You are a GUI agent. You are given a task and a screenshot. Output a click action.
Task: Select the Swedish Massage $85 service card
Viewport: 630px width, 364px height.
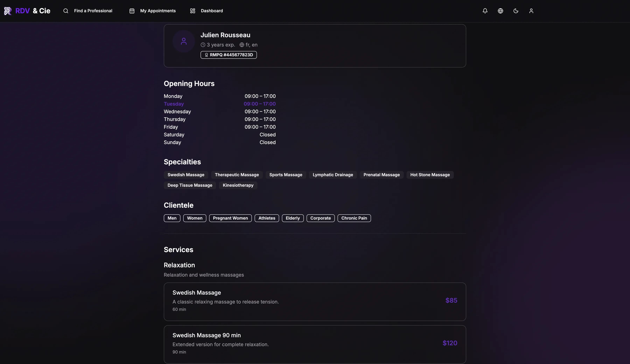pos(315,302)
